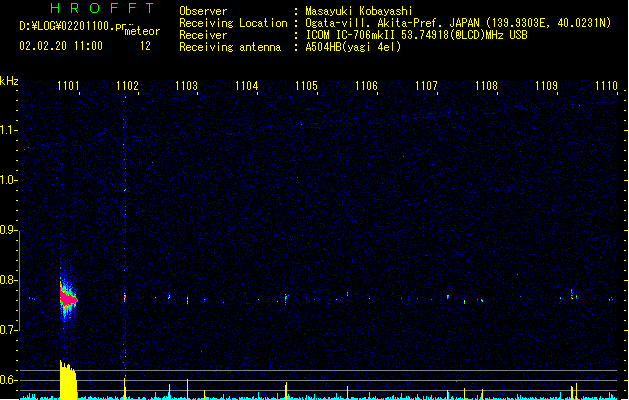Click the date stamp 02.02.20 11:00
The image size is (629, 400).
[x=61, y=46]
